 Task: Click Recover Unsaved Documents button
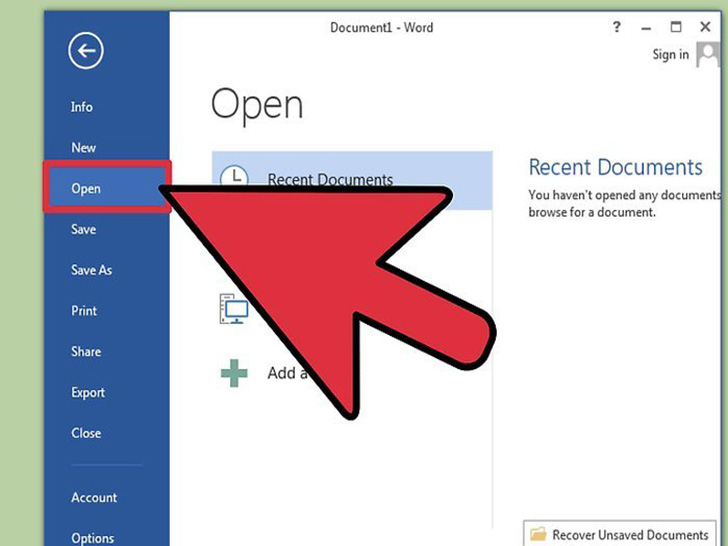click(619, 533)
